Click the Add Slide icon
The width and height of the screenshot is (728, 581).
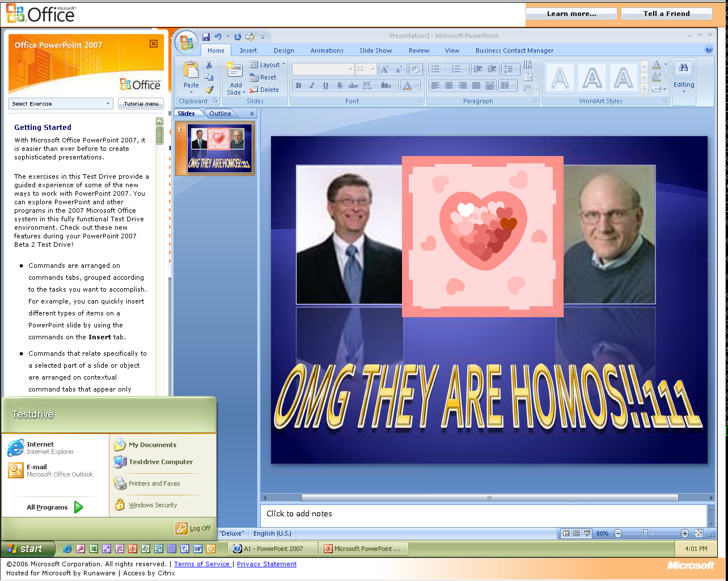pyautogui.click(x=234, y=70)
